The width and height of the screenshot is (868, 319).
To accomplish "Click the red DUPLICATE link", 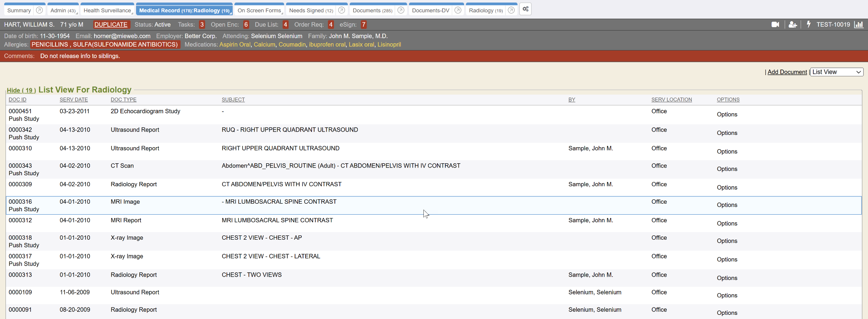I will click(x=111, y=25).
